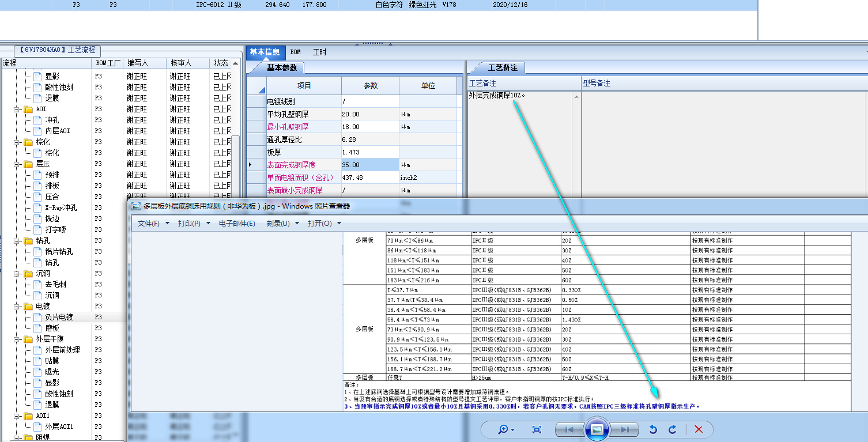Select 内层AOI process step
This screenshot has width=868, height=442.
58,131
